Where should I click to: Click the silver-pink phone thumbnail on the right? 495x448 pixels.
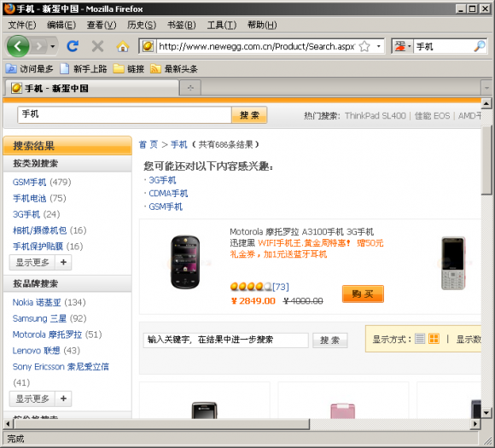tap(453, 263)
